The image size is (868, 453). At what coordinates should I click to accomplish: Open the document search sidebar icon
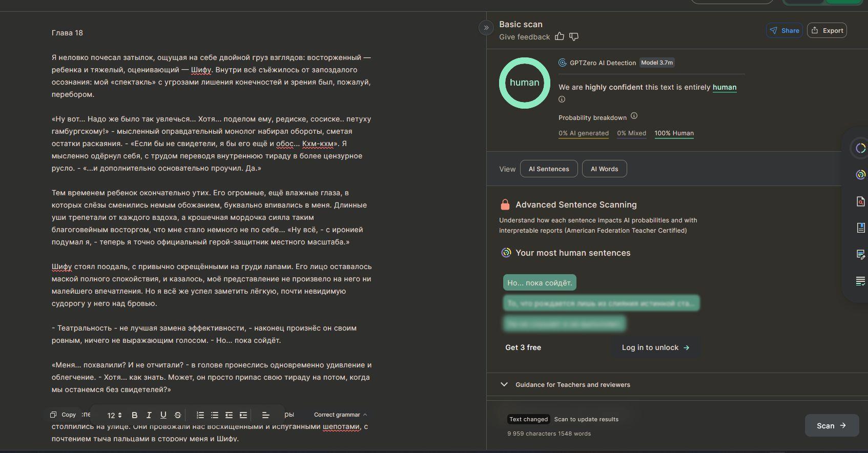click(x=860, y=201)
